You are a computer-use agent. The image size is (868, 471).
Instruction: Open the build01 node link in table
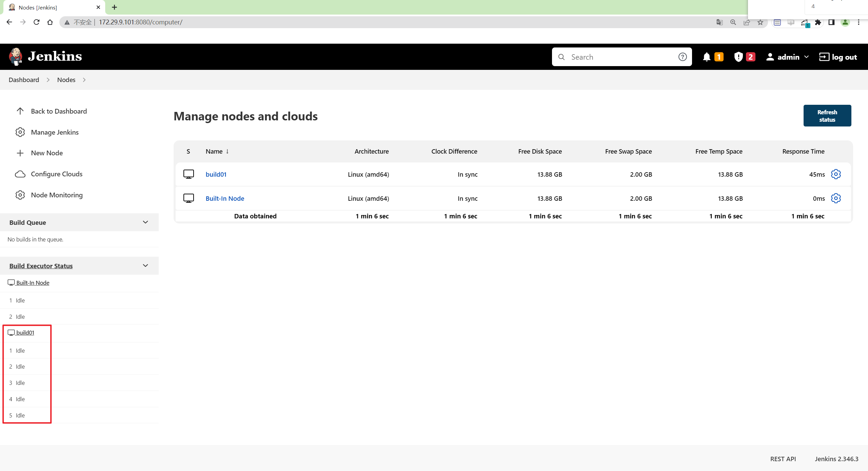click(x=216, y=174)
